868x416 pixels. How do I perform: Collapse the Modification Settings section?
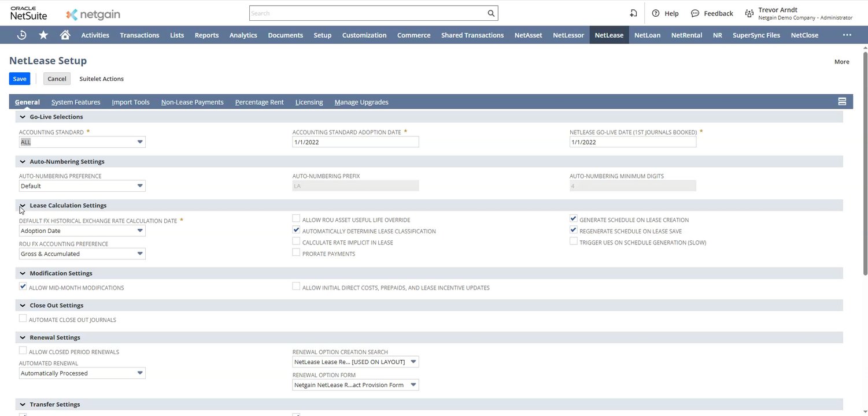(x=23, y=273)
